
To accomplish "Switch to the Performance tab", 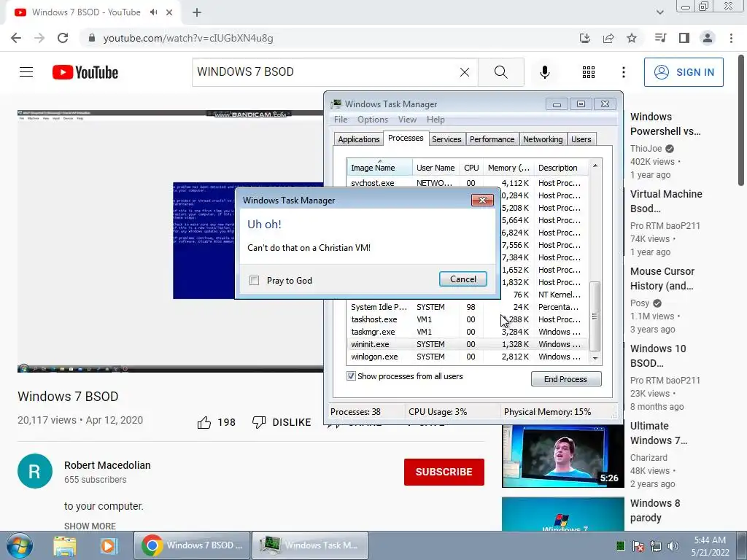I will click(x=492, y=139).
